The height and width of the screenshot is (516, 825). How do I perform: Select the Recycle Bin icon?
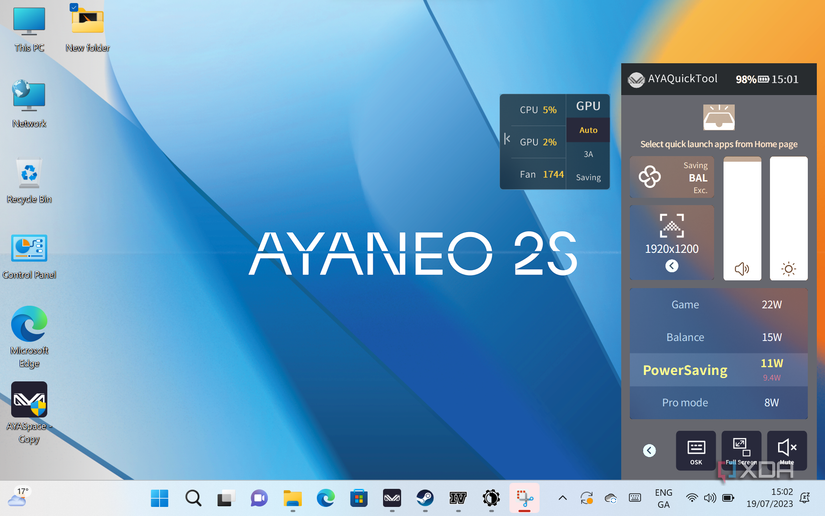(x=29, y=180)
